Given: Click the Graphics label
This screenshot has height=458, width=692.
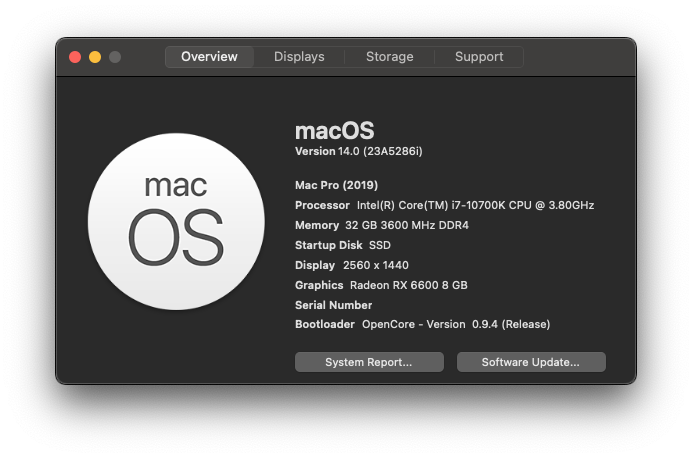Looking at the screenshot, I should point(319,285).
